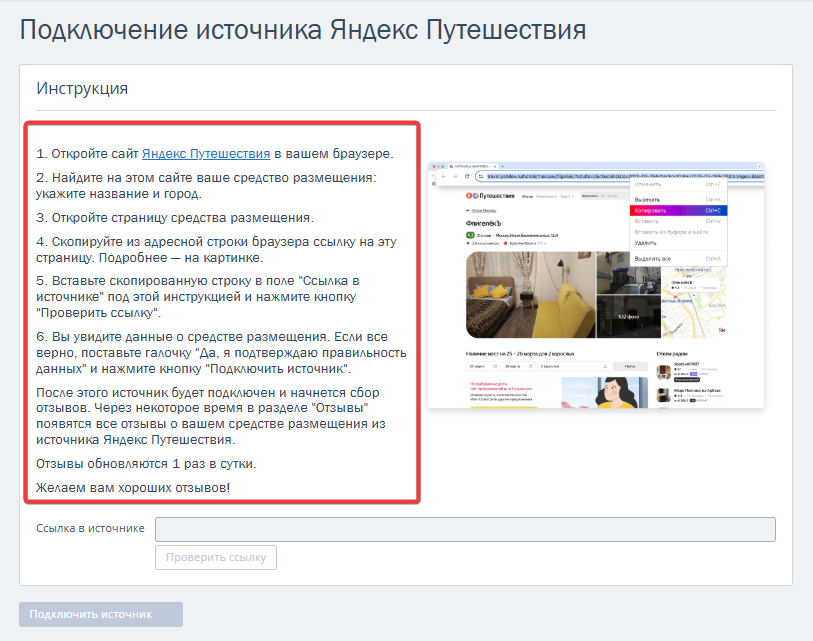Viewport: 813px width, 641px height.
Task: Open the Яндекс Путешествия link
Action: point(206,154)
